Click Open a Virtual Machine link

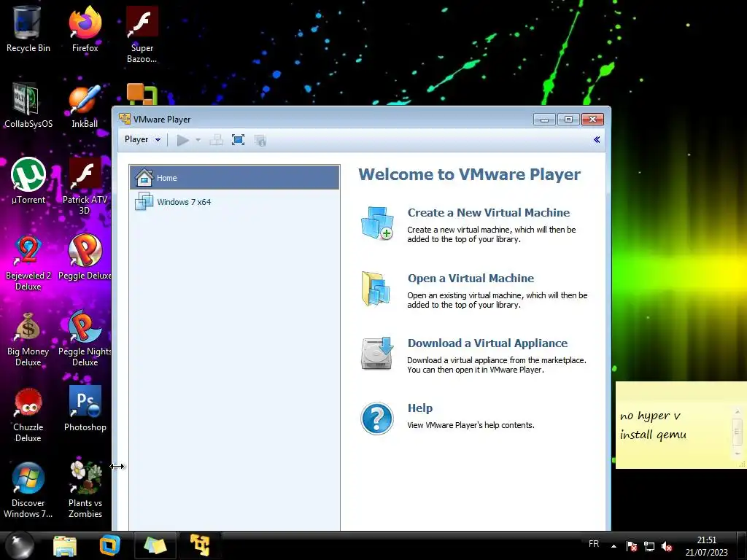[471, 279]
